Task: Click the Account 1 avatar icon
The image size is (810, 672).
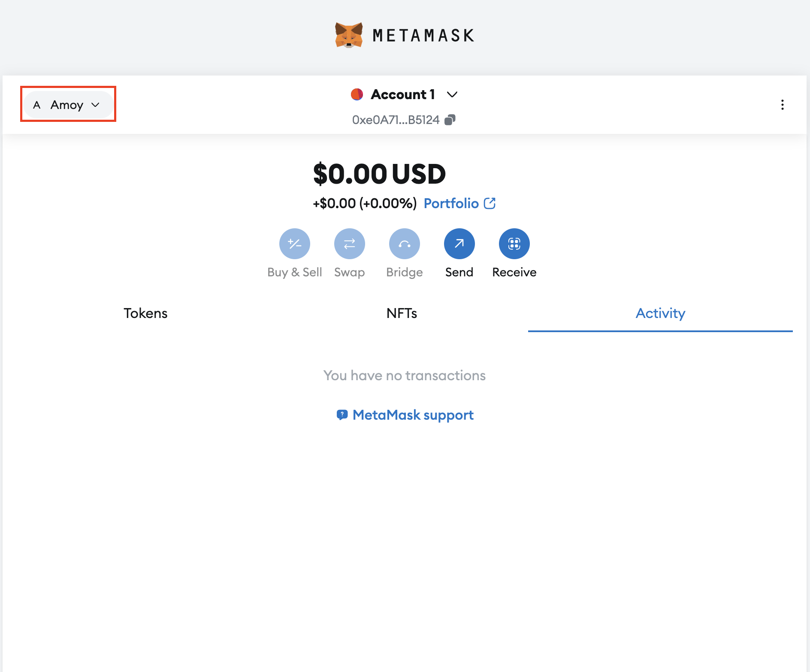Action: click(x=357, y=94)
